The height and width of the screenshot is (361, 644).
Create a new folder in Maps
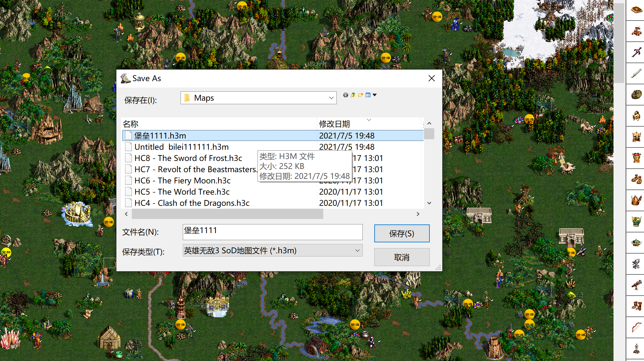360,95
